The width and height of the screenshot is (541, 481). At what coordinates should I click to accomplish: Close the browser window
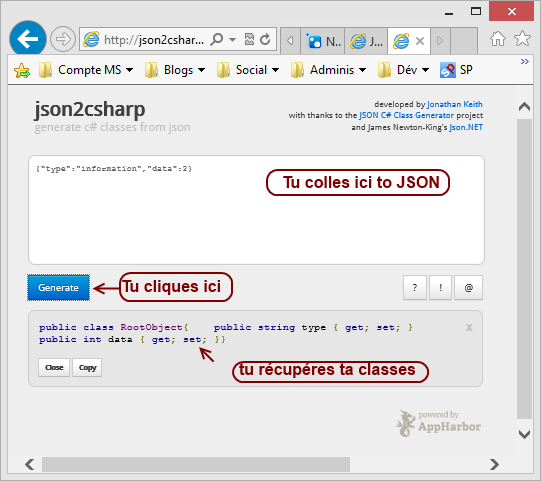(x=511, y=11)
